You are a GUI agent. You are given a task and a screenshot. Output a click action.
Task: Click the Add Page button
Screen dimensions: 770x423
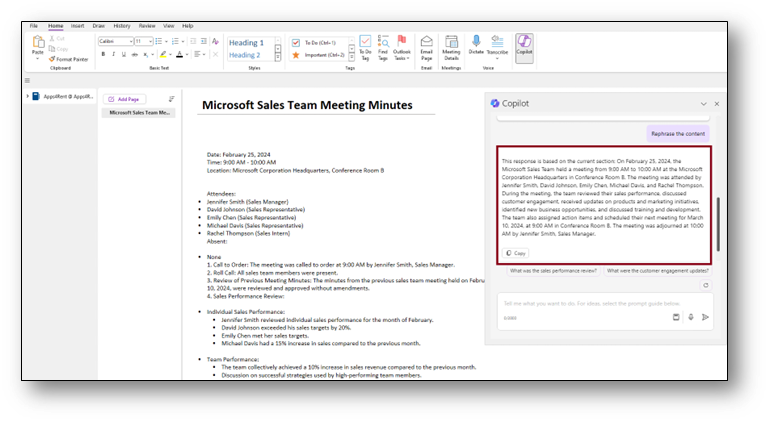pyautogui.click(x=124, y=99)
